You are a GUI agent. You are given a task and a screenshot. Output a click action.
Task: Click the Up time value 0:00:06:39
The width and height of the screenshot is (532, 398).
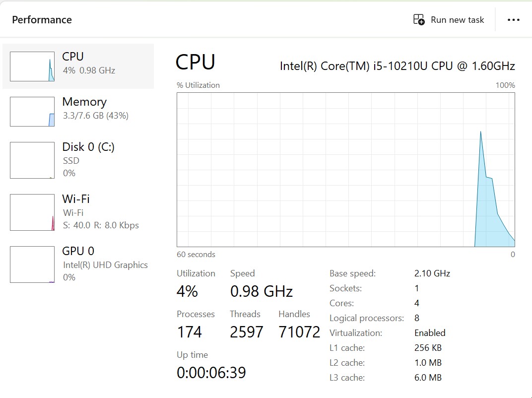coord(211,372)
